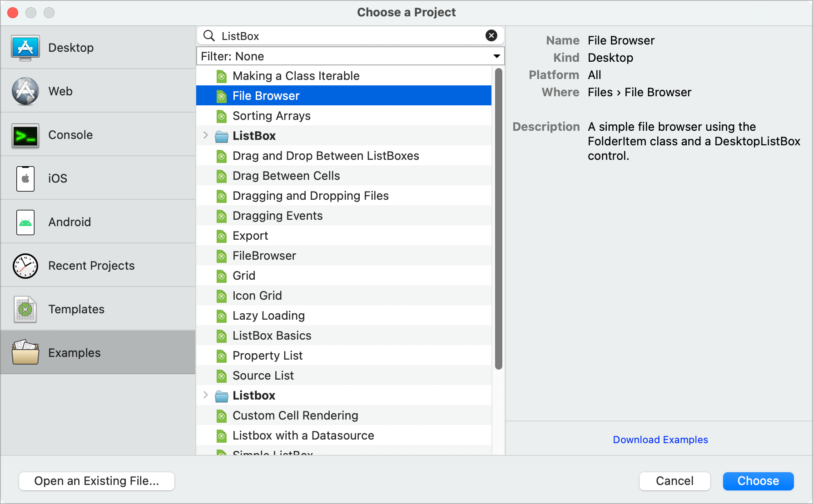Expand the Listbox folder near the bottom
The image size is (813, 504).
206,395
